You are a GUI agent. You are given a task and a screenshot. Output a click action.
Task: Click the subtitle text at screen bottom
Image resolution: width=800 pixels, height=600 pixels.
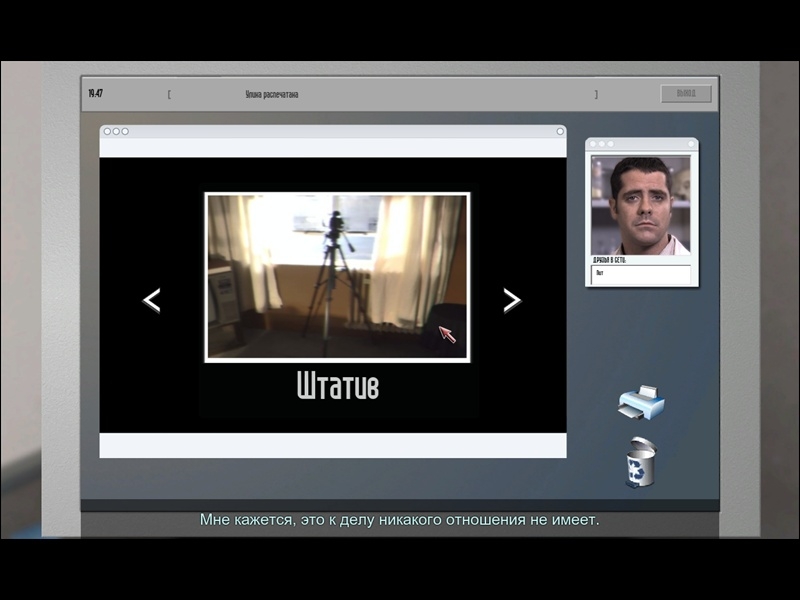click(x=399, y=520)
